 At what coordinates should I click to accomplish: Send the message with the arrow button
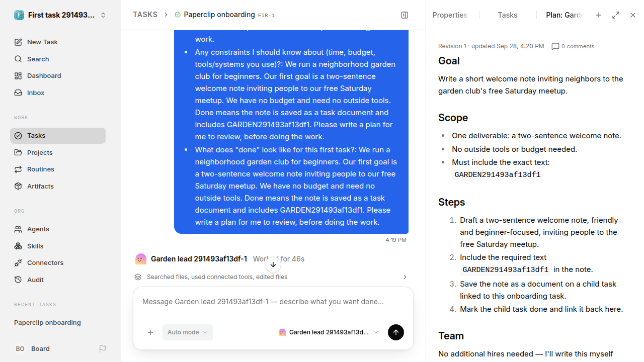(396, 332)
